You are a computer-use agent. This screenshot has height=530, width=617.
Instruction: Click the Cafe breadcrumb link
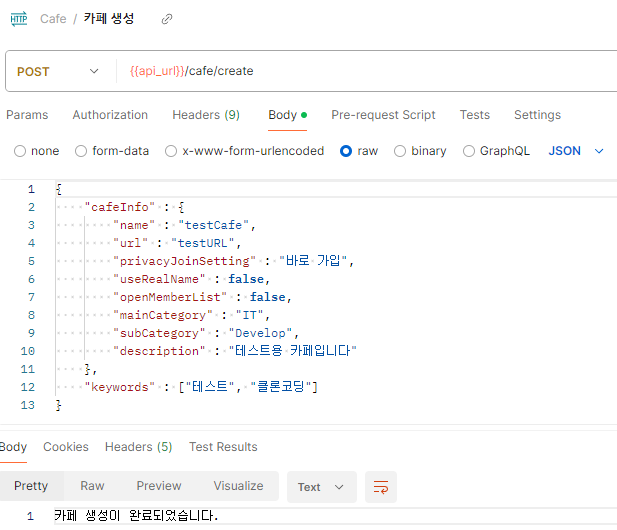[53, 19]
